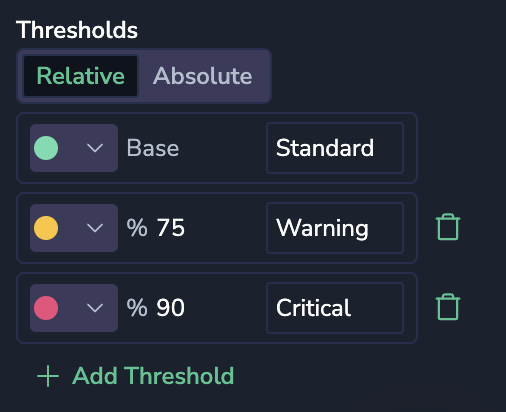Click the percent symbol next to 90
506x412 pixels.
tap(137, 308)
